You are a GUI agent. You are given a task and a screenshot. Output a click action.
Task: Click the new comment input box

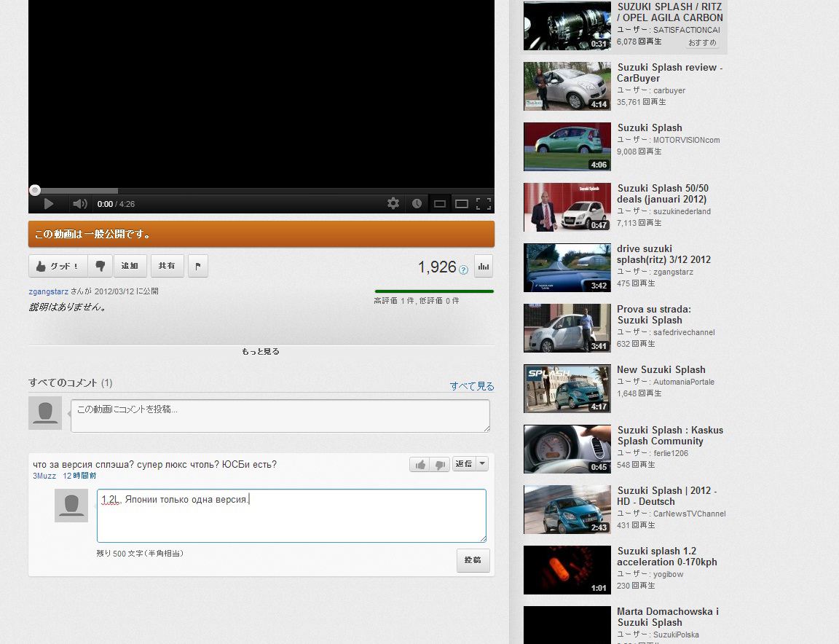point(280,415)
